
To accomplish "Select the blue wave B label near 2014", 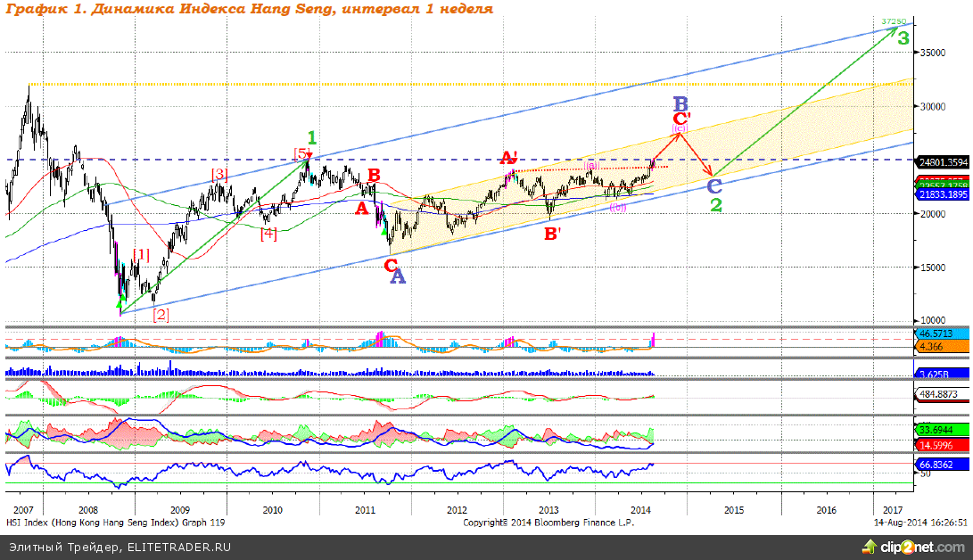I will click(x=680, y=103).
